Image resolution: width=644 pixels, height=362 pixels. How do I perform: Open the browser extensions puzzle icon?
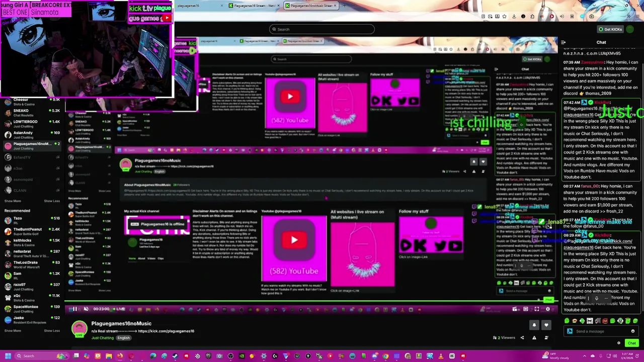532,17
